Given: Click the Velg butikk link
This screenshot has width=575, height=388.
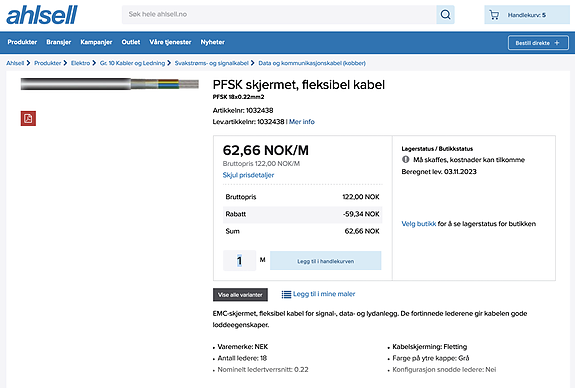Looking at the screenshot, I should click(419, 224).
